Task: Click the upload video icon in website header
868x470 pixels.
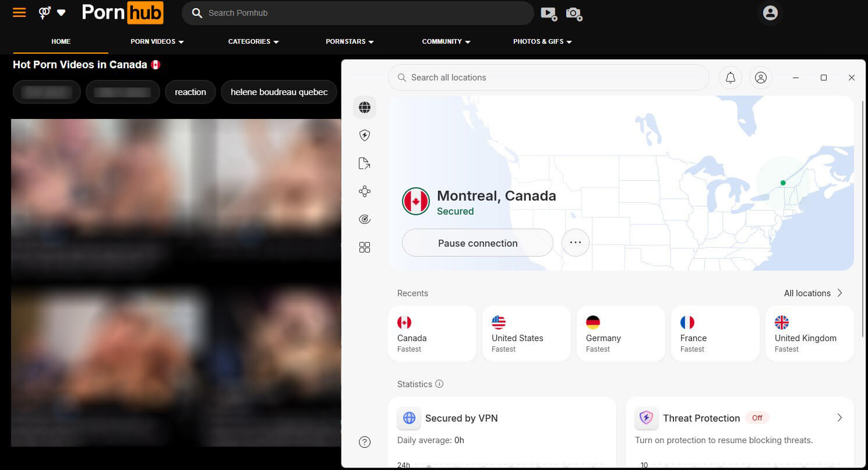Action: pyautogui.click(x=549, y=13)
